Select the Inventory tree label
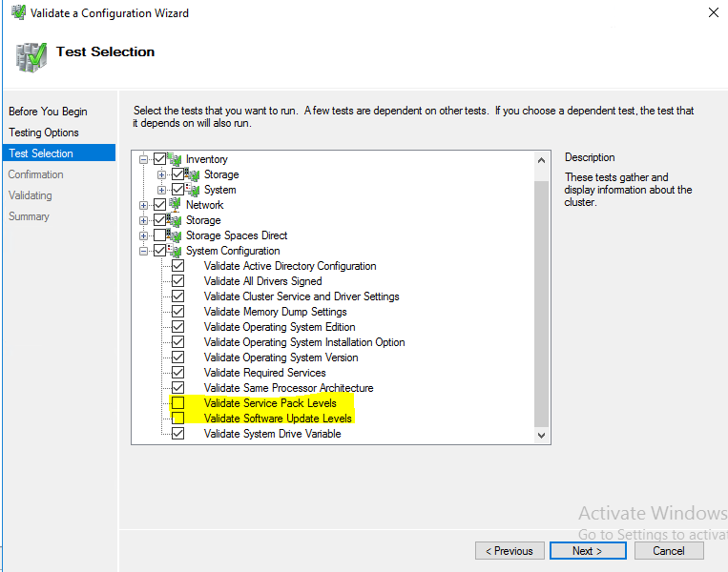 [207, 159]
